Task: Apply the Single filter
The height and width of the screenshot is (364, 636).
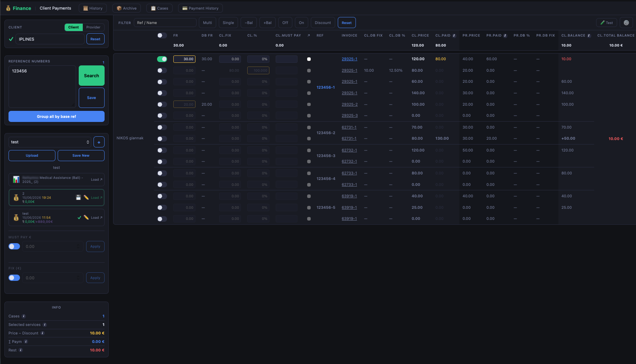Action: (x=228, y=23)
